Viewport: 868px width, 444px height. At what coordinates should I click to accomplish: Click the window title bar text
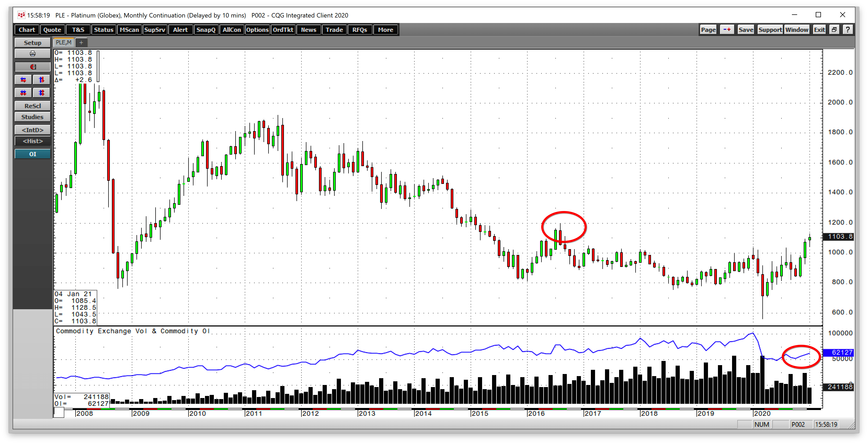187,15
